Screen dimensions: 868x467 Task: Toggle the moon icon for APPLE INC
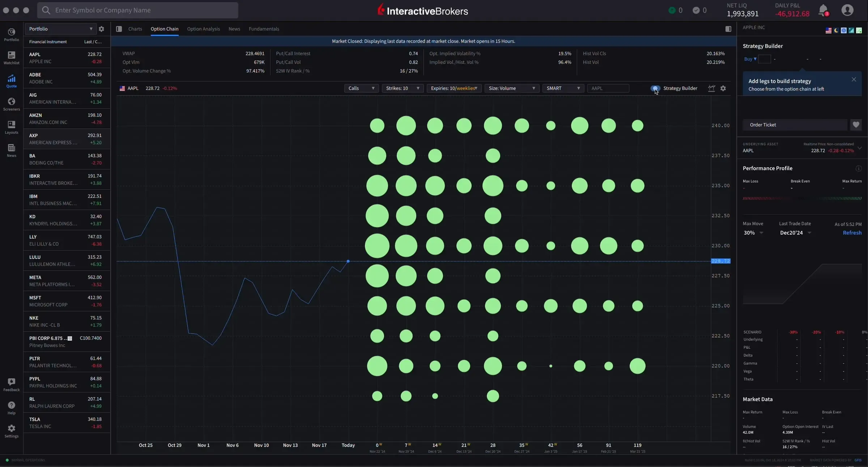pos(836,30)
